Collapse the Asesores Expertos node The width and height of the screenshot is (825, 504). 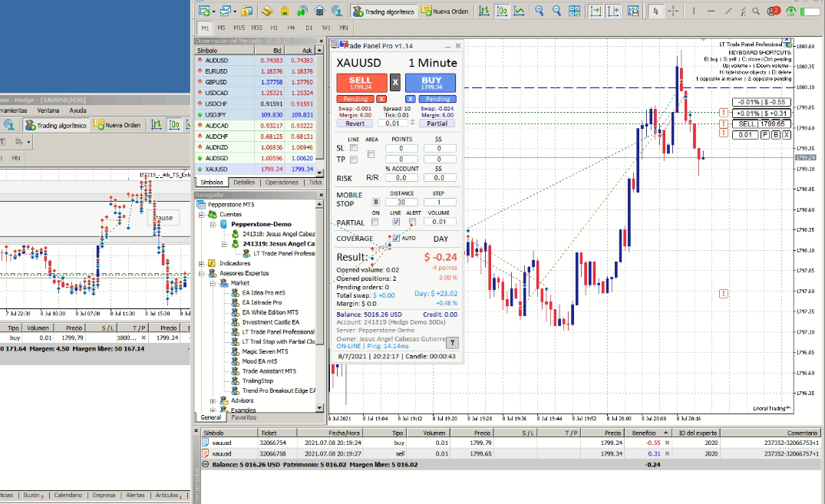click(203, 273)
